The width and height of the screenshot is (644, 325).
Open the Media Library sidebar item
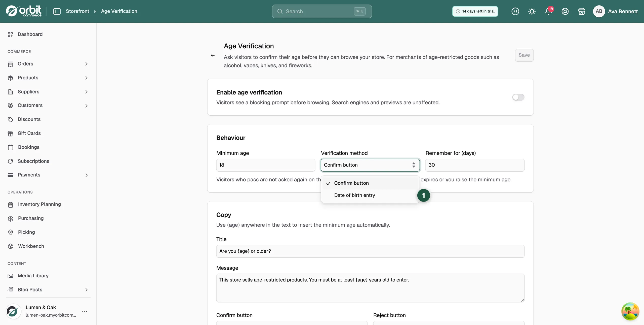(x=48, y=276)
